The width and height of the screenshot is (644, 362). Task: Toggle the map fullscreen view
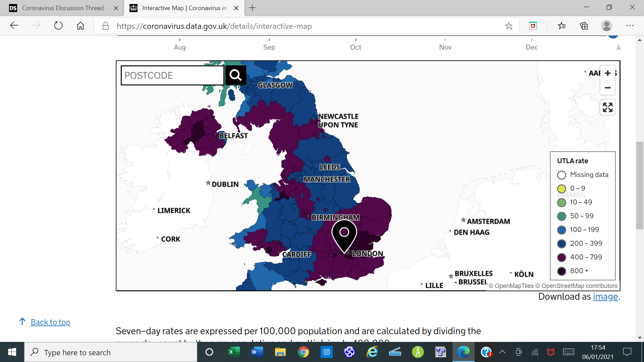click(607, 108)
